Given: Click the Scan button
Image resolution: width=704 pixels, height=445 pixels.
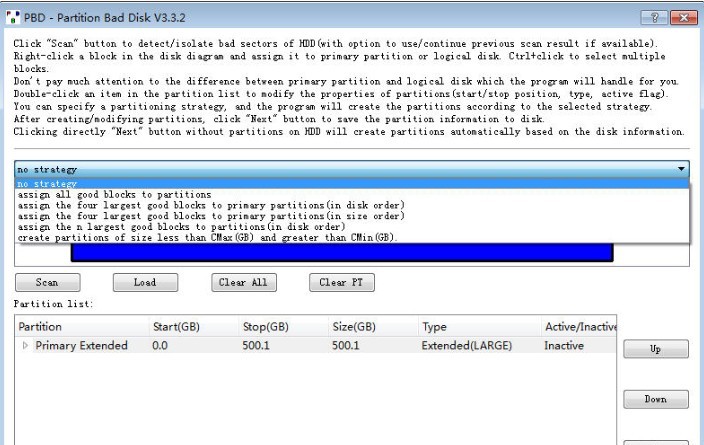Looking at the screenshot, I should (x=48, y=282).
